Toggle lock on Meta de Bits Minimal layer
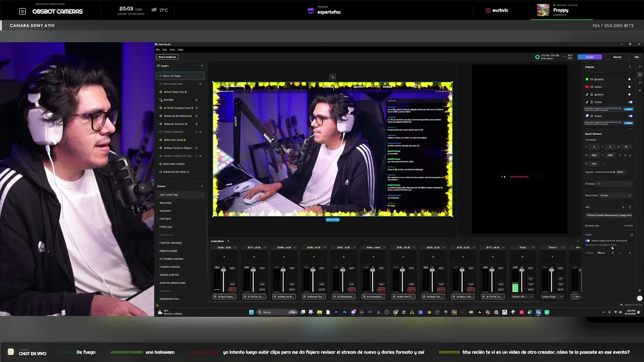 196,116
